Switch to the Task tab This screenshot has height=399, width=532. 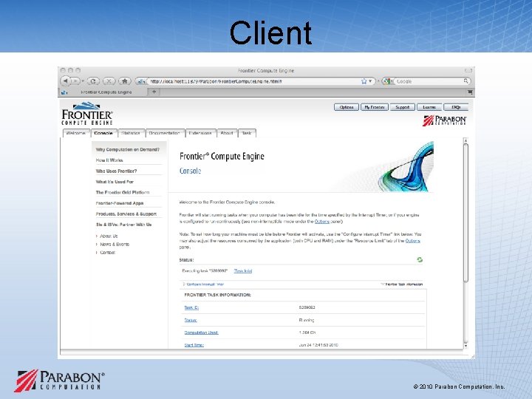[247, 133]
